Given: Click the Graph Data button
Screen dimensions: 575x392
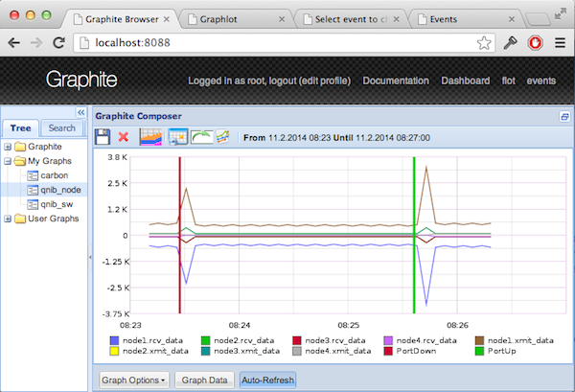Looking at the screenshot, I should pos(205,380).
